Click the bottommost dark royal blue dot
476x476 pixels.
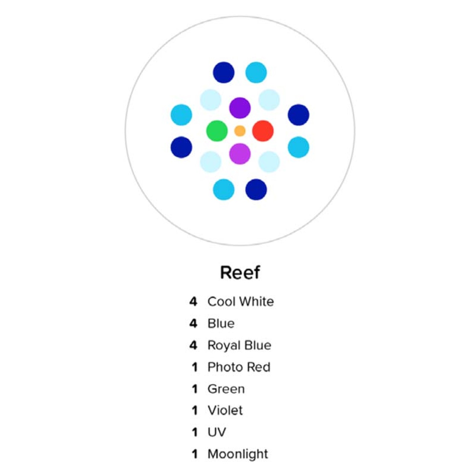(x=256, y=189)
